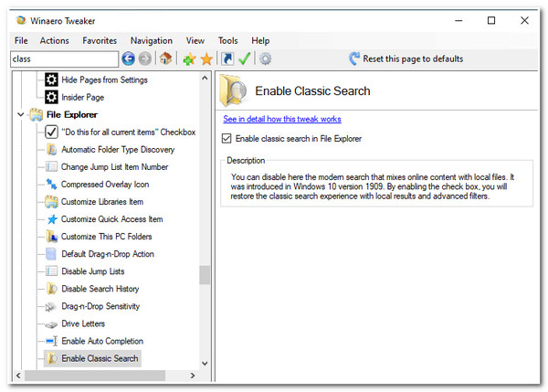Click the blue Back arrow button
This screenshot has height=392, width=548.
[128, 58]
